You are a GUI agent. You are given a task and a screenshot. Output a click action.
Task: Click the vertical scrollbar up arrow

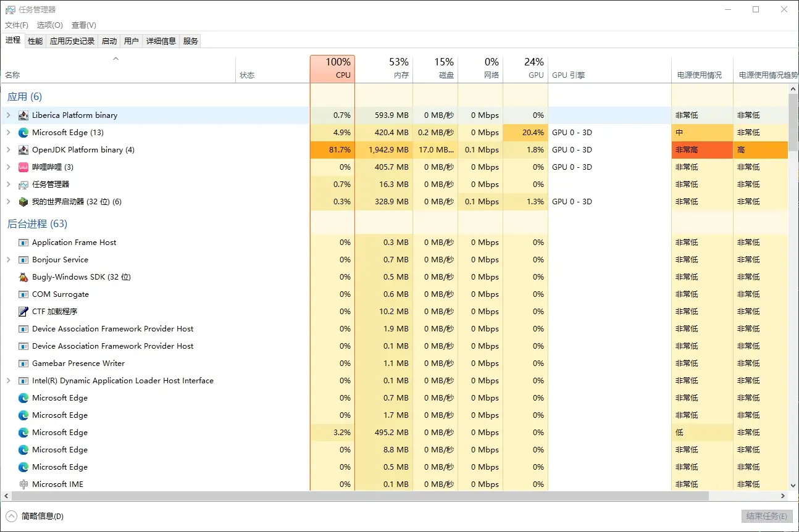coord(793,89)
